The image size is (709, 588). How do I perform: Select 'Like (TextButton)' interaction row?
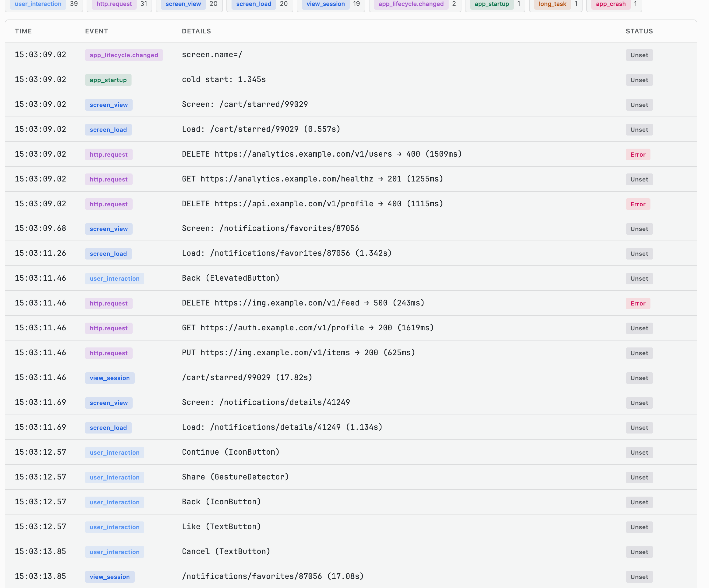(351, 527)
